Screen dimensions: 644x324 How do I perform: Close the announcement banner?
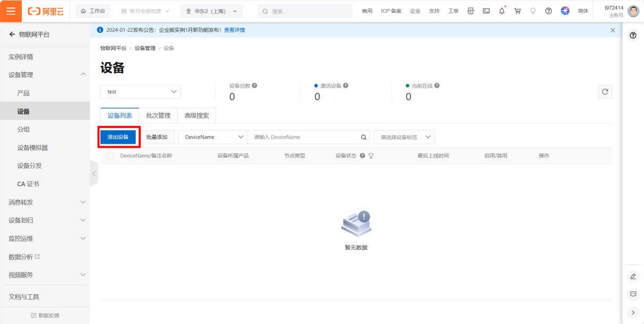pyautogui.click(x=613, y=30)
